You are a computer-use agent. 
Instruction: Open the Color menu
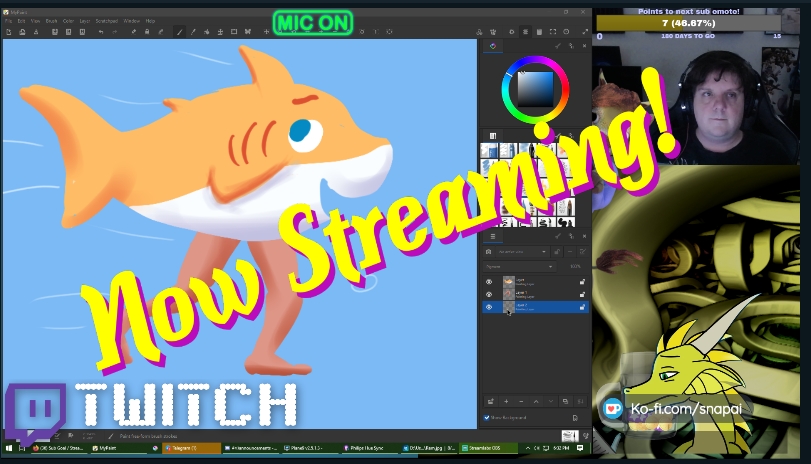[x=68, y=21]
